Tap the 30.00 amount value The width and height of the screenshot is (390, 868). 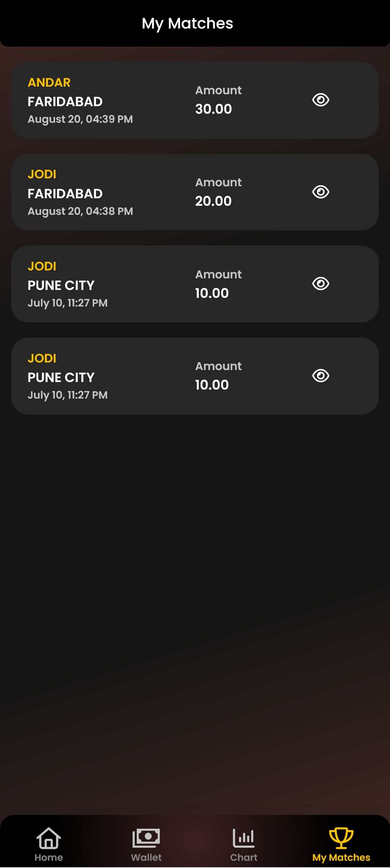(x=213, y=109)
